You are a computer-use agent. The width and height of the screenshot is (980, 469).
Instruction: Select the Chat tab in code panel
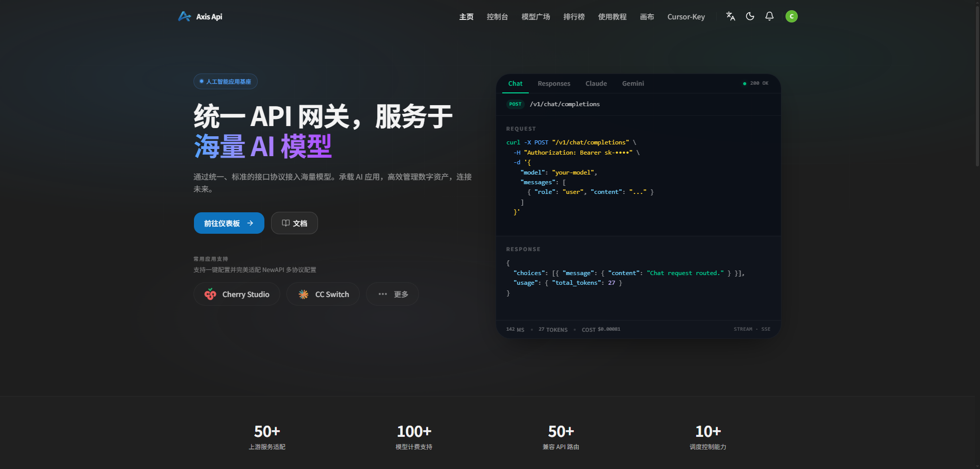pos(515,84)
